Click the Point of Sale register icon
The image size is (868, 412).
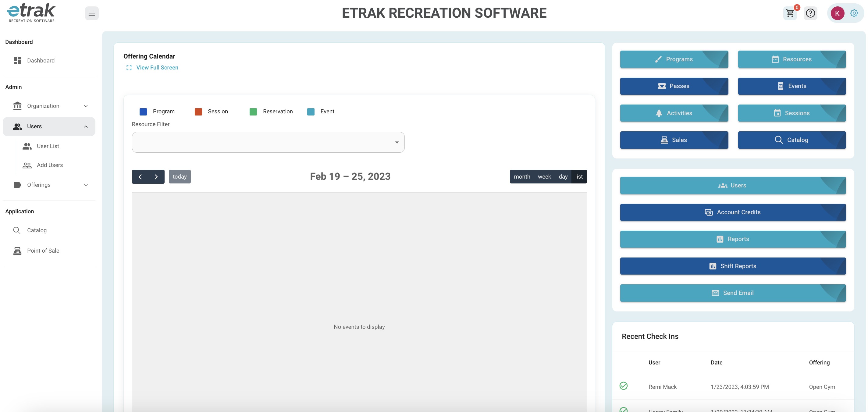point(17,250)
